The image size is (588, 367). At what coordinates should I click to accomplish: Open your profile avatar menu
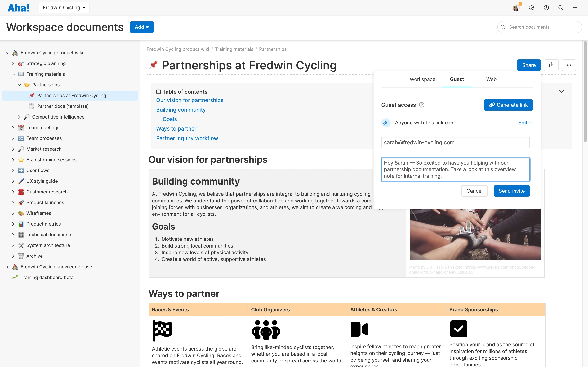[516, 7]
